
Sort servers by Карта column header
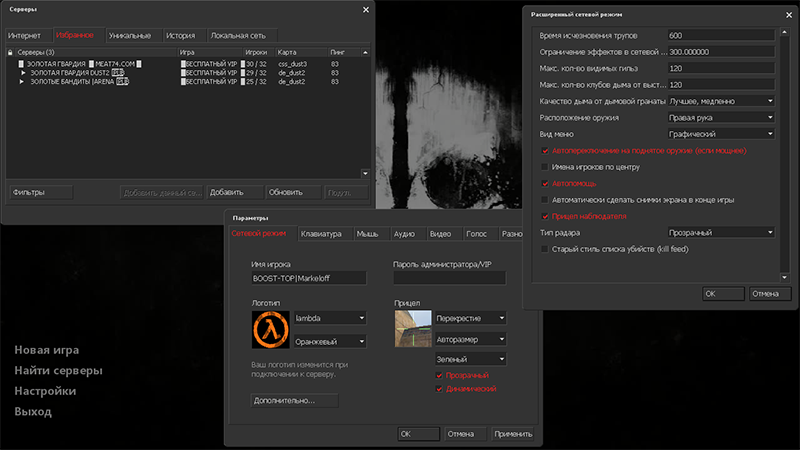click(301, 52)
